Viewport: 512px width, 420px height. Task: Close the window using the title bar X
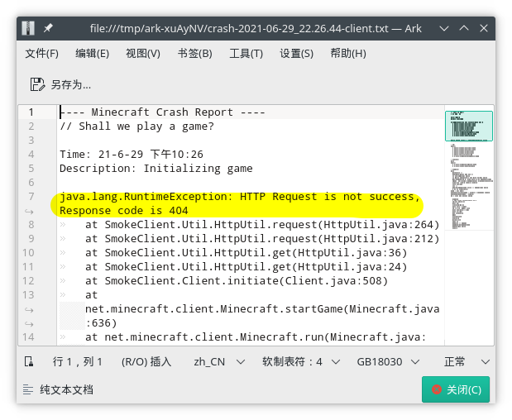coord(481,28)
